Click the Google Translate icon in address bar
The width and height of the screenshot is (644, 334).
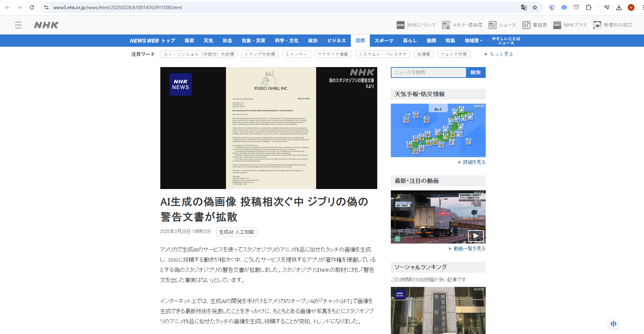pyautogui.click(x=524, y=7)
